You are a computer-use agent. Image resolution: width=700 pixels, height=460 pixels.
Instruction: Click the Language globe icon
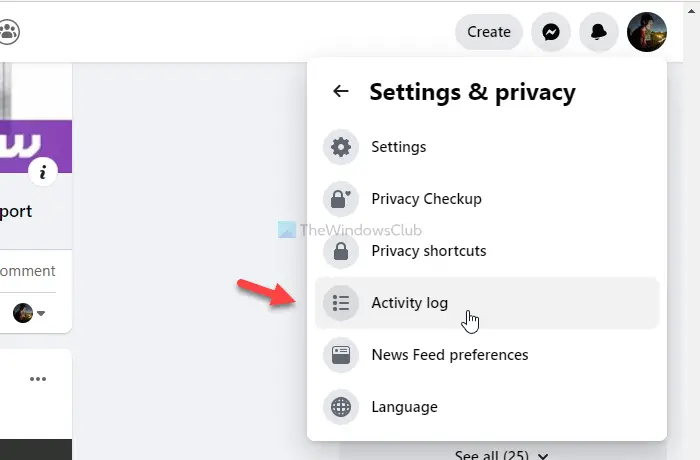point(341,407)
